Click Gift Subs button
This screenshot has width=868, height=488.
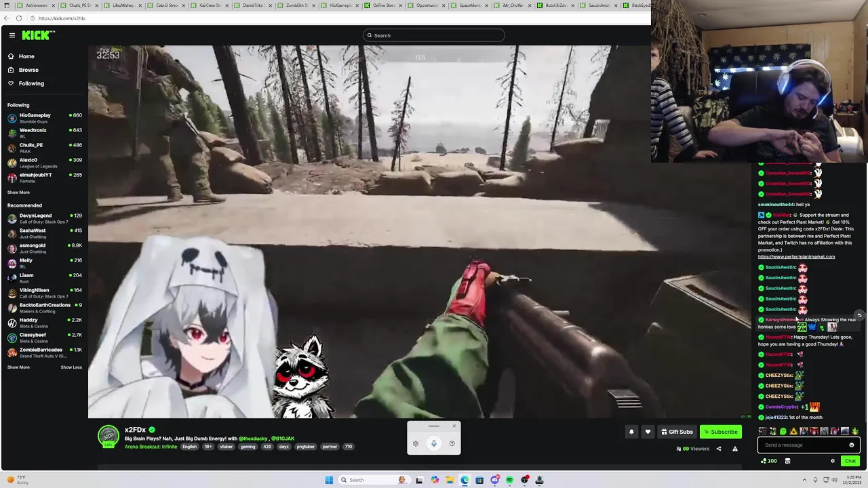[x=677, y=432]
